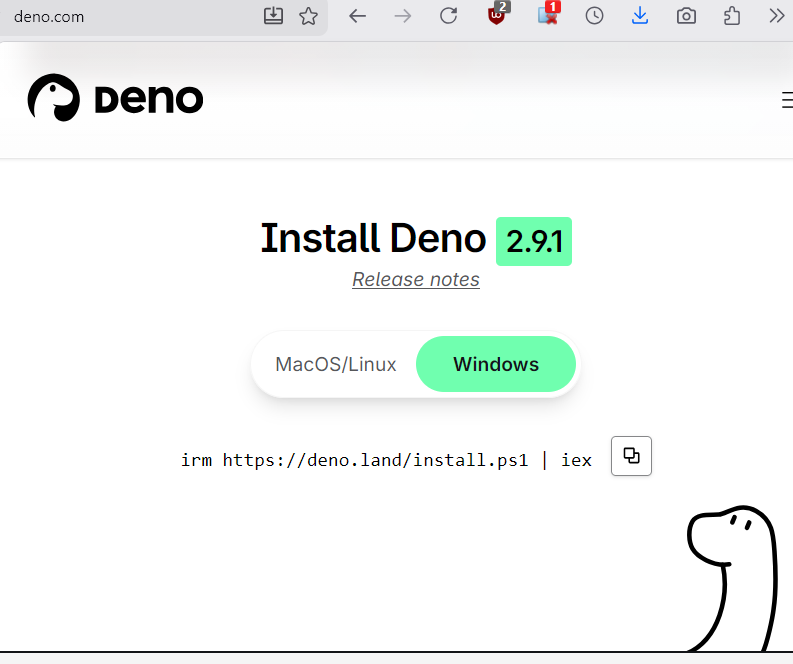Open the downloads arrow icon
This screenshot has width=793, height=664.
click(640, 16)
